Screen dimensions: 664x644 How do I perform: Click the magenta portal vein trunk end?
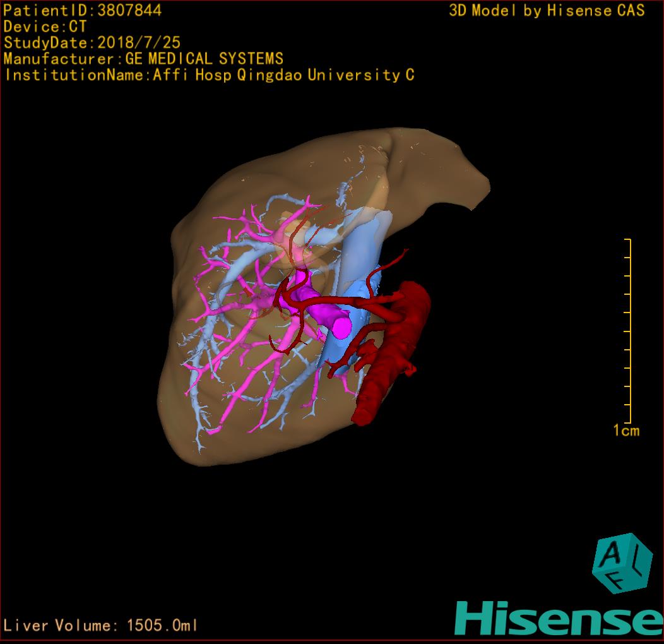[341, 327]
